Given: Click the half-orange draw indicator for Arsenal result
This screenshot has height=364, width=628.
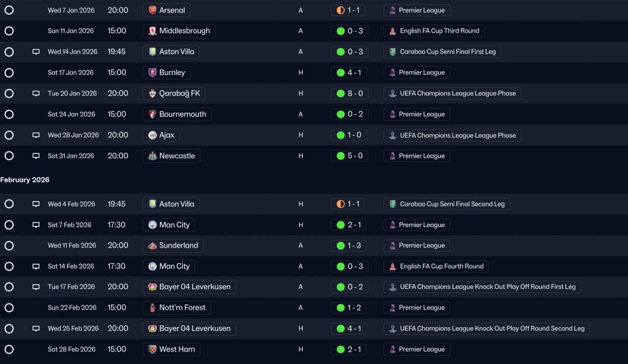Looking at the screenshot, I should tap(340, 10).
